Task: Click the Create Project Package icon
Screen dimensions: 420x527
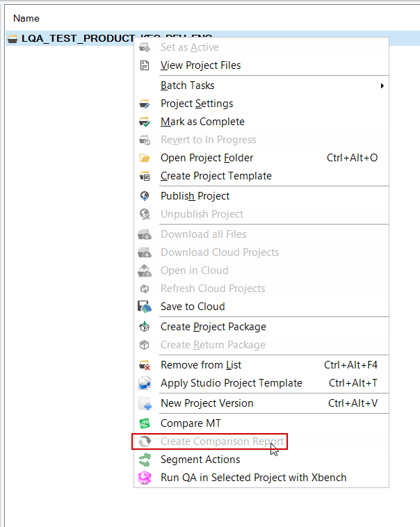Action: [145, 327]
